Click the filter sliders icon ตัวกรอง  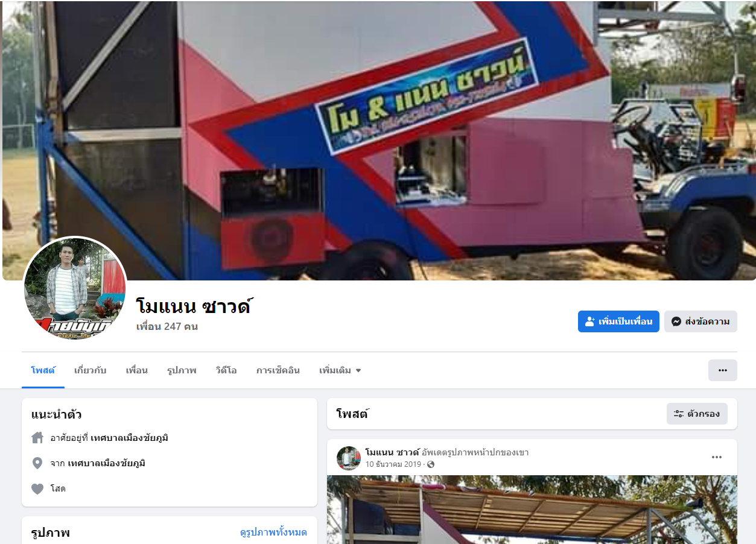[x=678, y=414]
